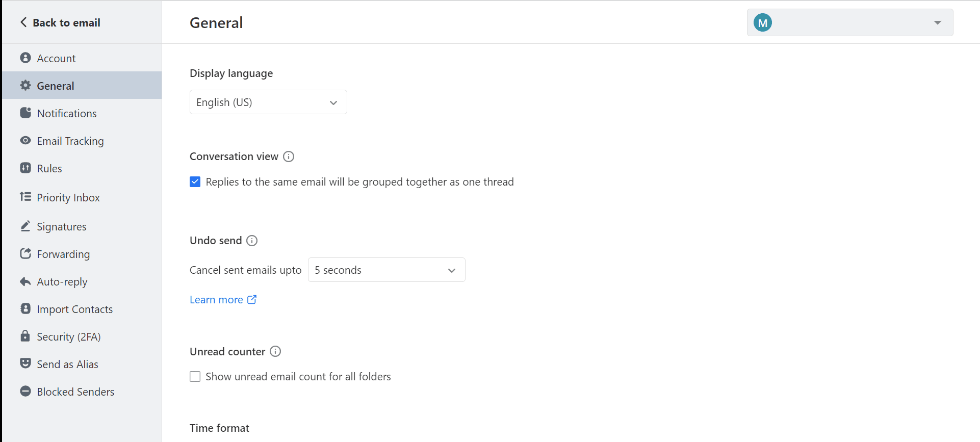This screenshot has width=980, height=442.
Task: Click the Signatures pen icon
Action: [25, 226]
